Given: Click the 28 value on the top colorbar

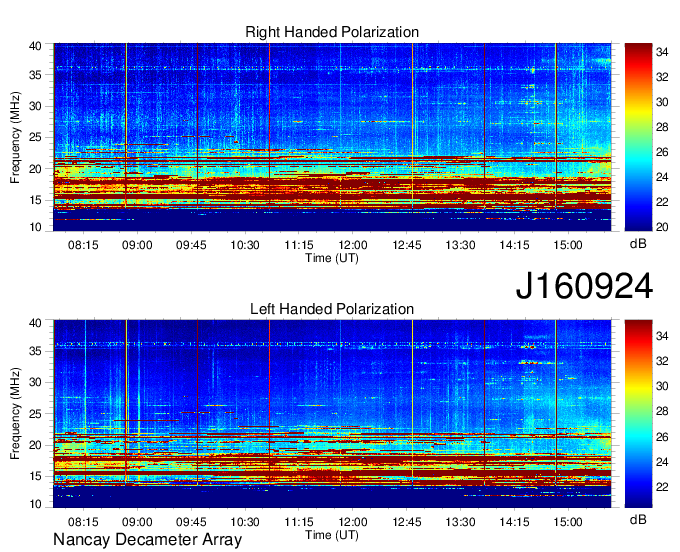Looking at the screenshot, I should 662,127.
